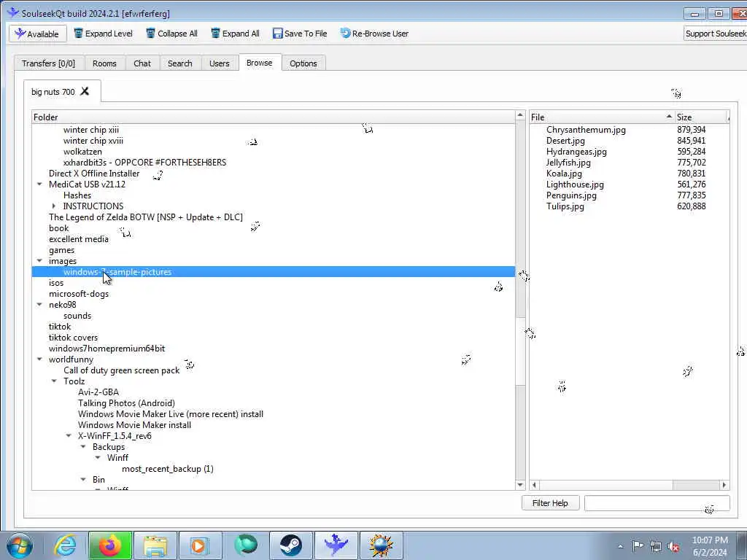Open Windows Explorer from the taskbar
This screenshot has height=560, width=747.
[155, 545]
